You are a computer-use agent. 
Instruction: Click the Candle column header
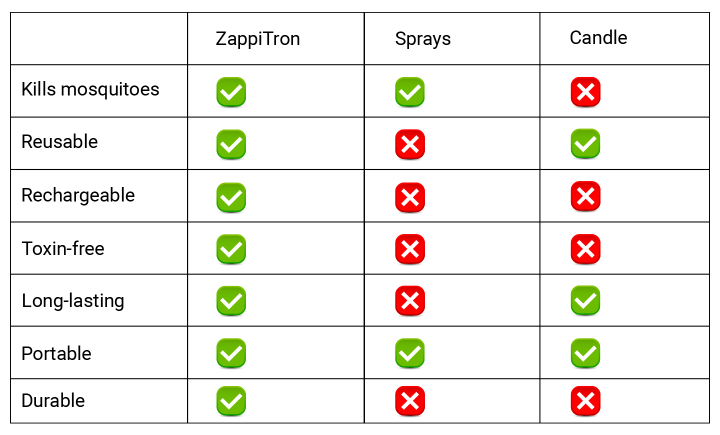pyautogui.click(x=598, y=38)
